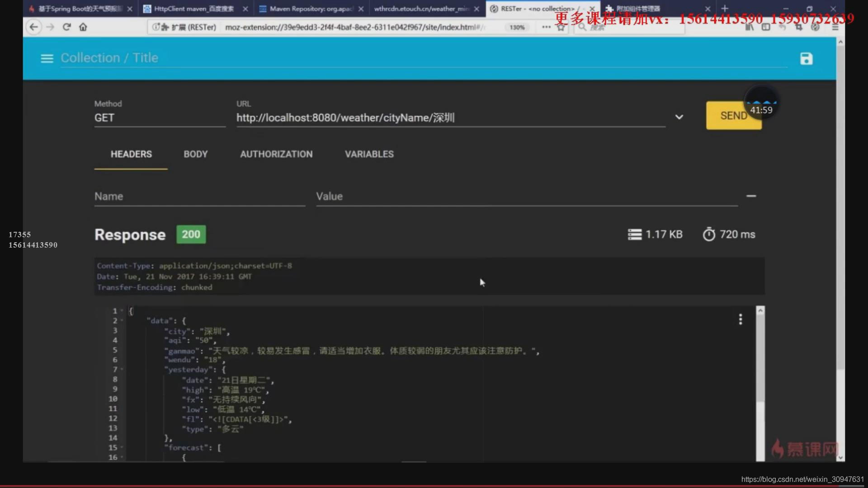Viewport: 868px width, 488px height.
Task: Collapse the "yesterday" object fold arrow
Action: click(122, 370)
